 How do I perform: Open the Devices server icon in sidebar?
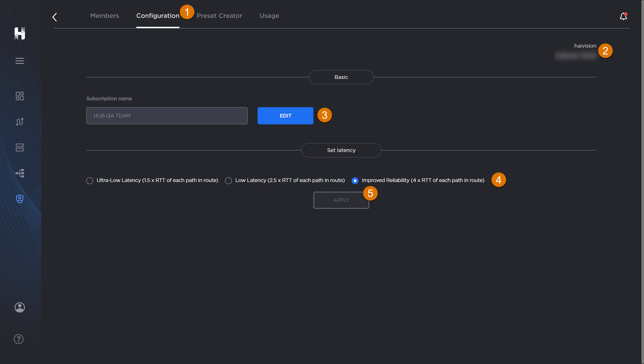coord(20,147)
